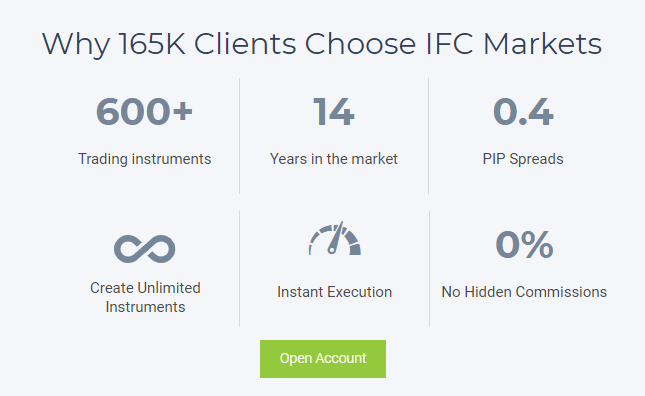Viewport: 645px width, 396px height.
Task: Click divider between 600+ and 14
Action: coord(239,136)
